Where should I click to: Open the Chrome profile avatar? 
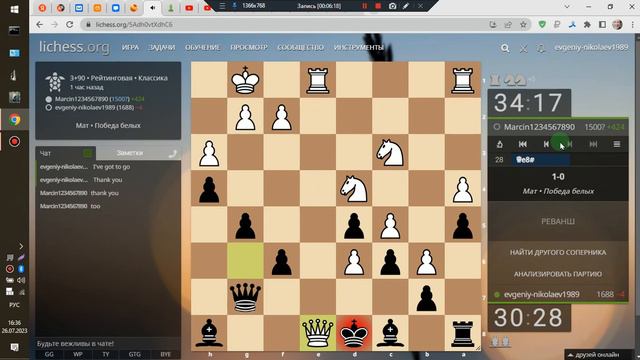pos(617,24)
